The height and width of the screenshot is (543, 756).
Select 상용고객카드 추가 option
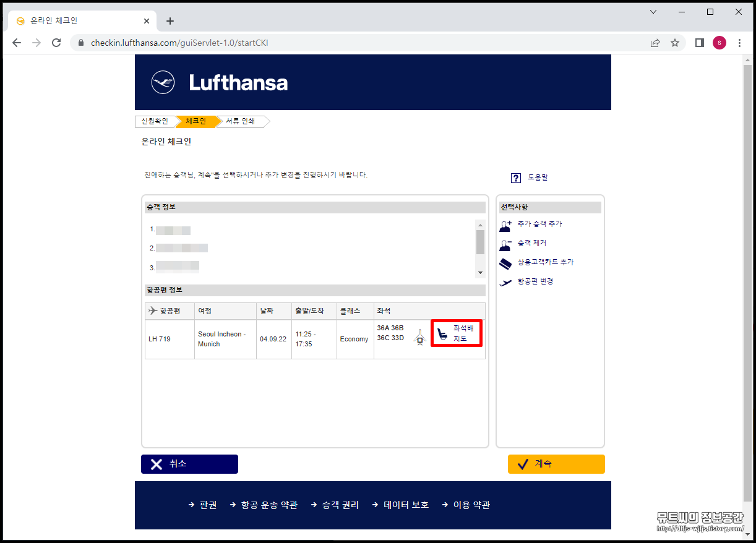pyautogui.click(x=545, y=262)
